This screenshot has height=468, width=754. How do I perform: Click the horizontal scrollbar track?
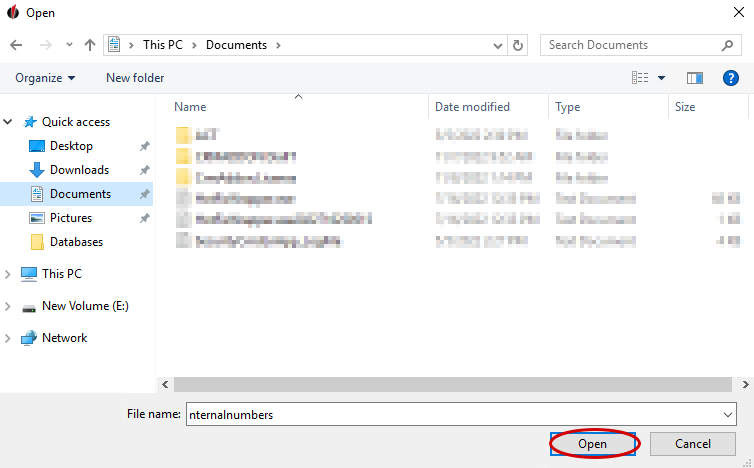(x=452, y=384)
